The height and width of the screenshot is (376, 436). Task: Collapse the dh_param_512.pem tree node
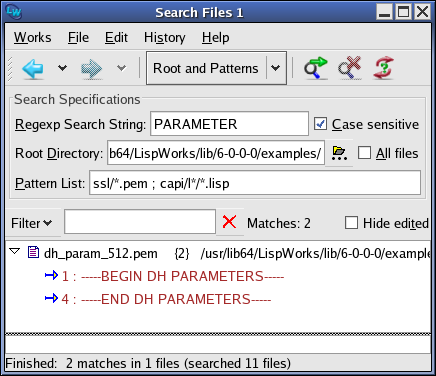pos(15,251)
